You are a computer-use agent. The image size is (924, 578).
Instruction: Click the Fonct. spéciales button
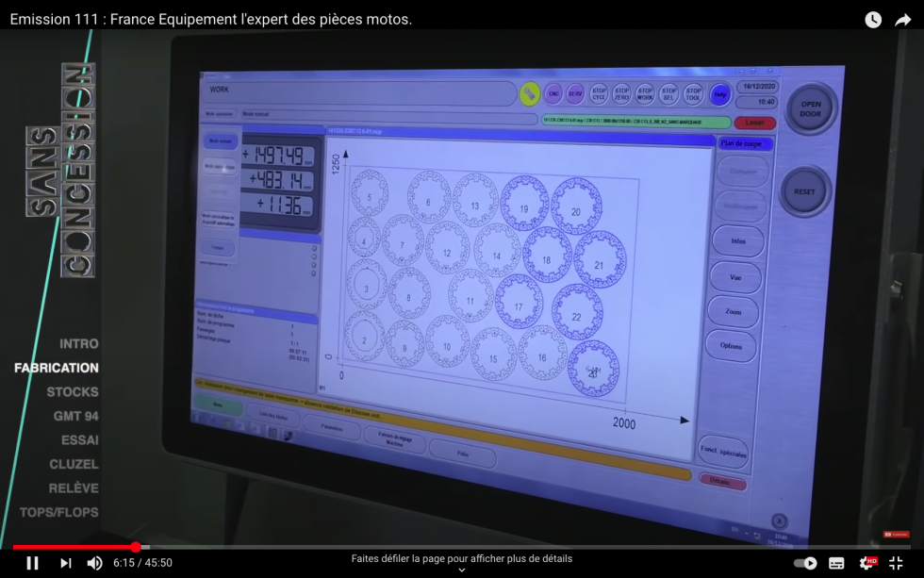point(723,453)
